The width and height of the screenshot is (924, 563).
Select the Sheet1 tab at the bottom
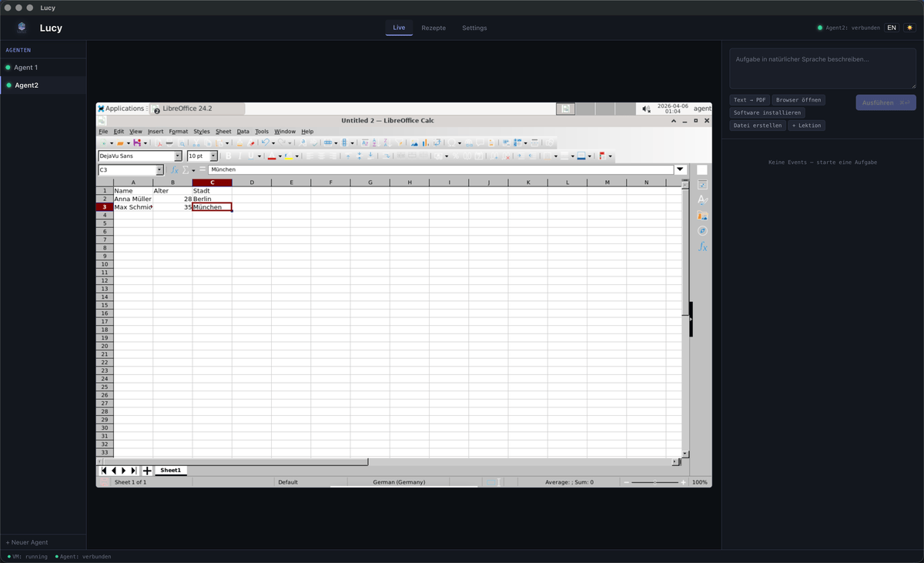(170, 470)
